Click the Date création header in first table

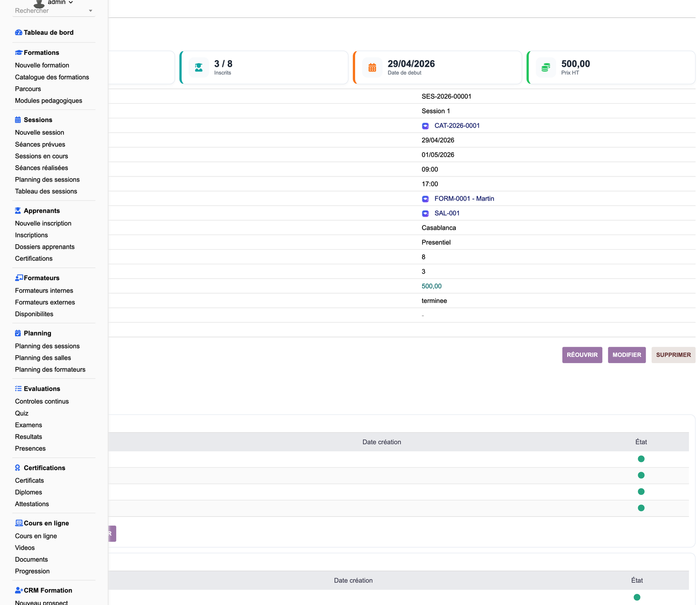pyautogui.click(x=382, y=442)
